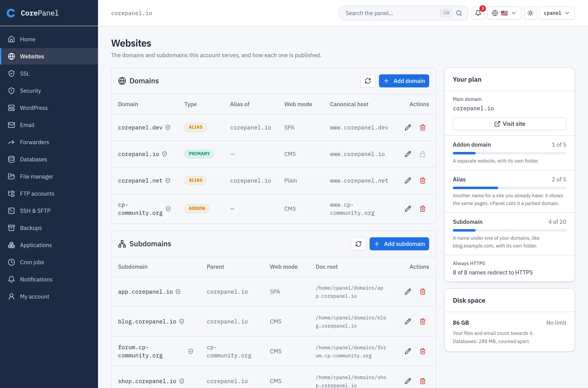Screen dimensions: 588x388
Task: Click the Visit site button
Action: [509, 124]
